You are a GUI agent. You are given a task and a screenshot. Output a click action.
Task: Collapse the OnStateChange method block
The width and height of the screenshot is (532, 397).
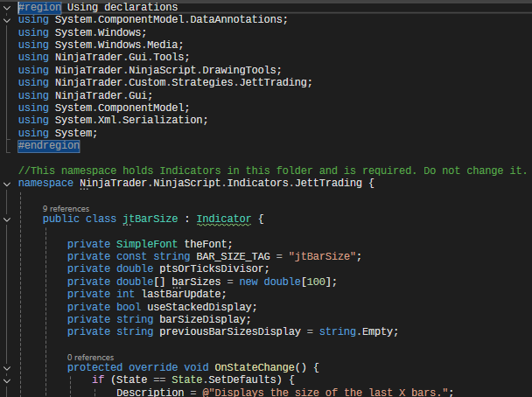pos(7,368)
